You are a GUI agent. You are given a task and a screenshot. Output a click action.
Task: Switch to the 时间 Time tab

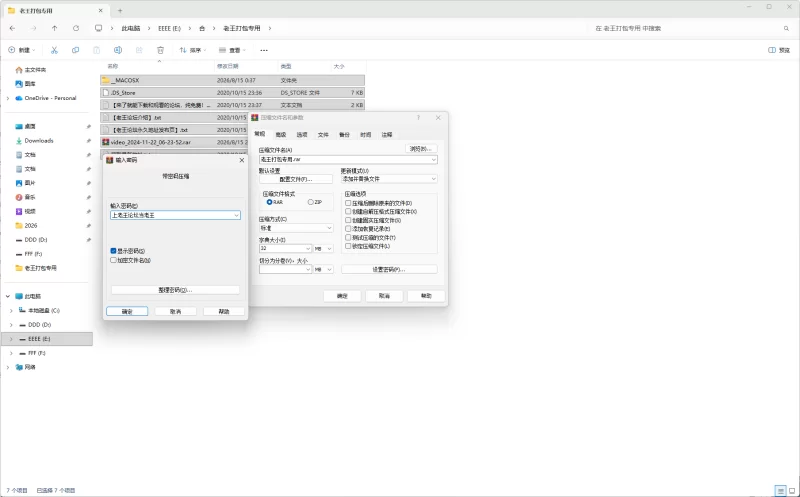[365, 135]
